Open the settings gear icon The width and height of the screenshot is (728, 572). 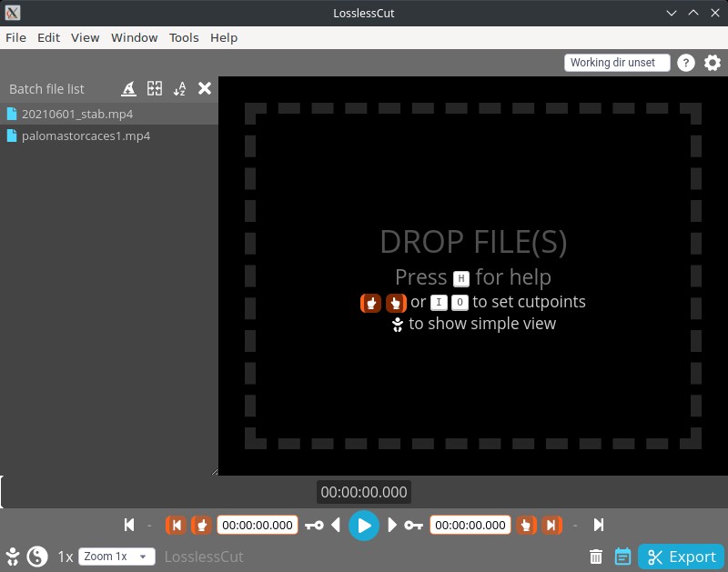[713, 63]
